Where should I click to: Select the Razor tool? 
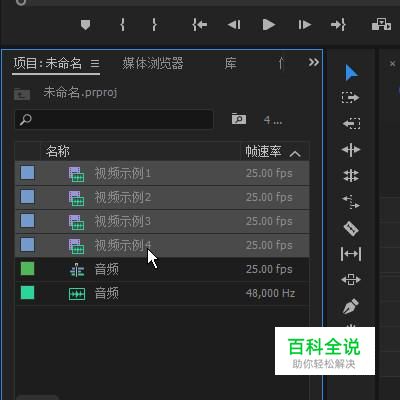pyautogui.click(x=351, y=229)
